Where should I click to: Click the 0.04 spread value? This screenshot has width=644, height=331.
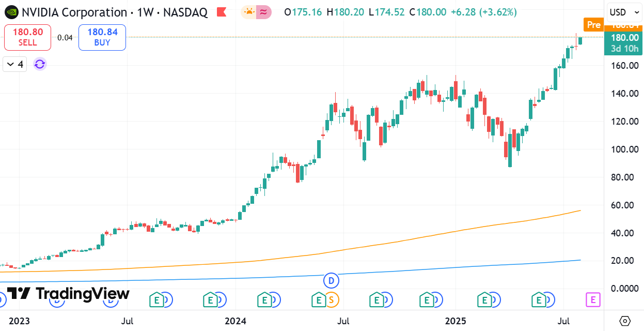[65, 37]
